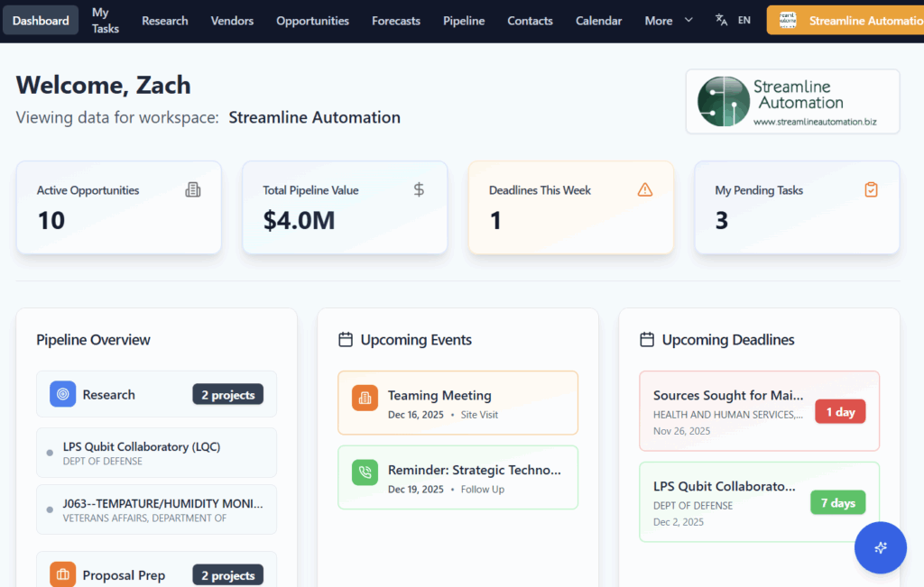Screen dimensions: 924x587
Task: Click the Streamline Automation company logo
Action: [x=792, y=102]
